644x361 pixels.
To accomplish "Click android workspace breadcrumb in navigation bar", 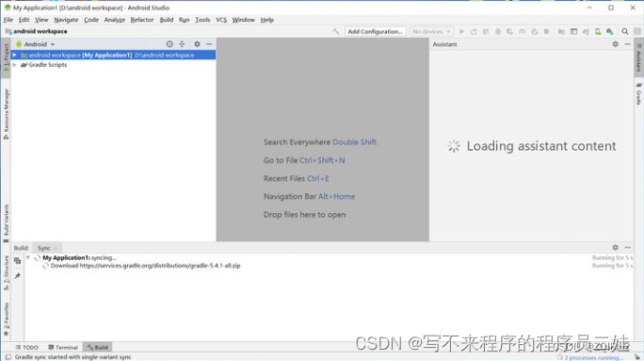I will 40,31.
